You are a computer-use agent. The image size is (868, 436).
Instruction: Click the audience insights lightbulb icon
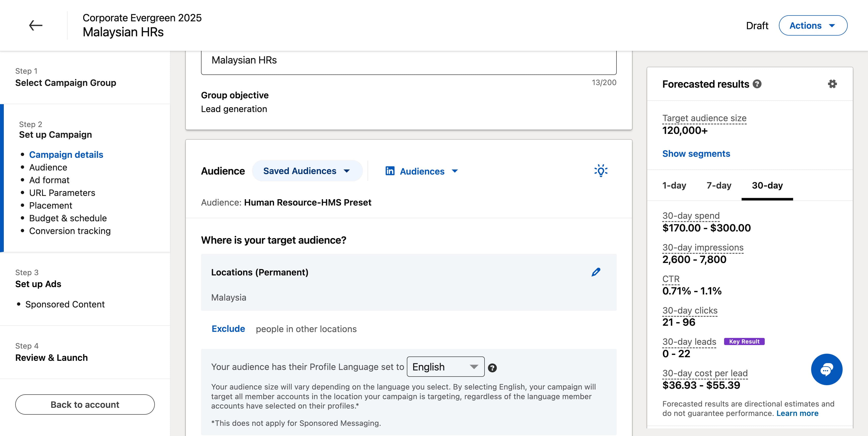pos(601,171)
